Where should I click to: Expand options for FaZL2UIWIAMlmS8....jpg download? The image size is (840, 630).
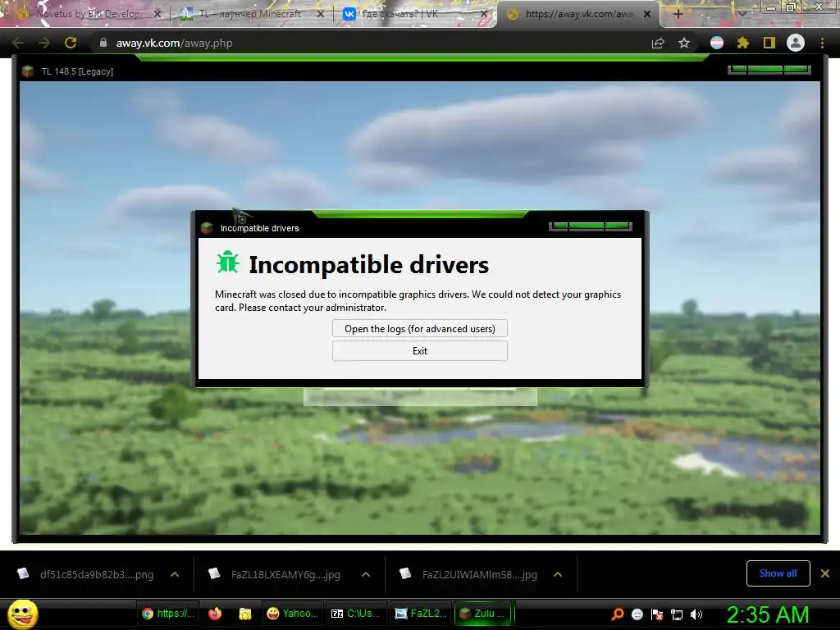click(558, 574)
